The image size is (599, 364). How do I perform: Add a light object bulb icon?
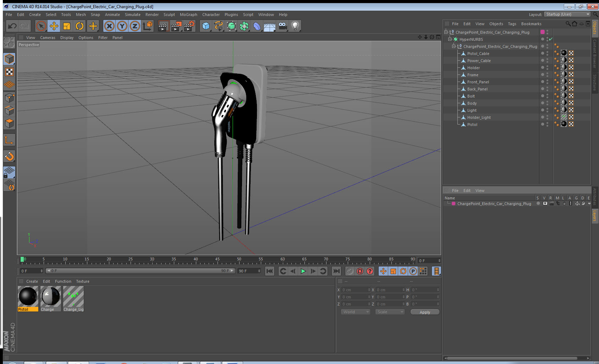(295, 26)
